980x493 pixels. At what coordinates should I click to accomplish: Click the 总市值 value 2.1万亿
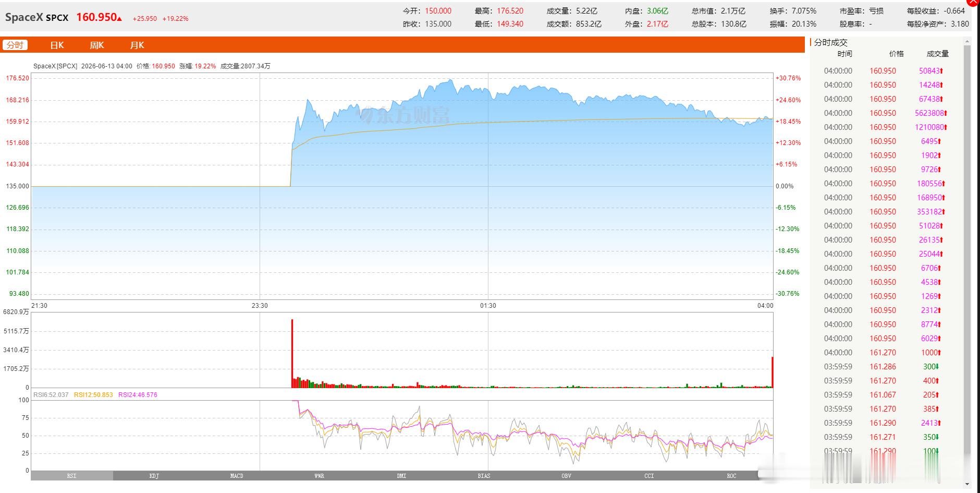click(733, 11)
